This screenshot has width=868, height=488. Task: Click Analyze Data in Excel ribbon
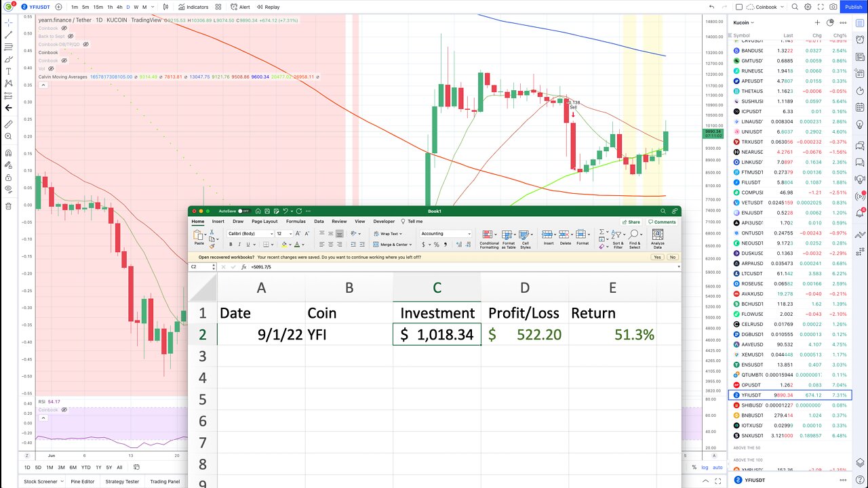658,238
